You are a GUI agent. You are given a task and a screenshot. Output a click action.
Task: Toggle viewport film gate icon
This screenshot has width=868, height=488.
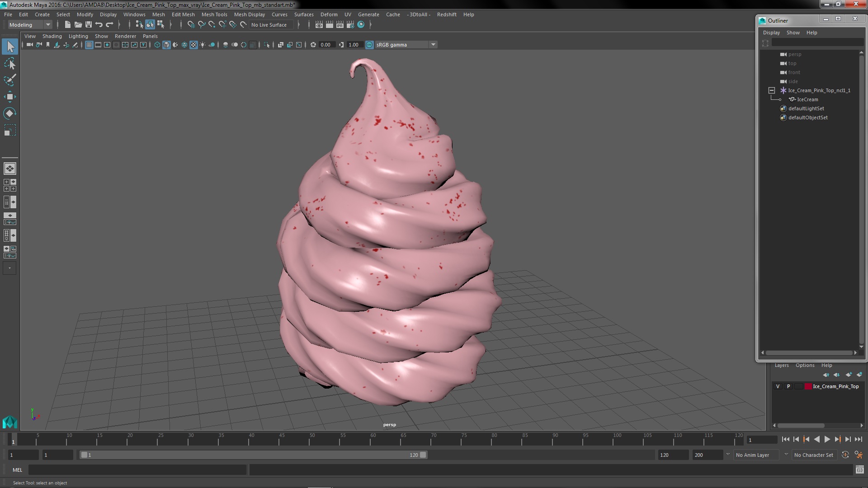pos(98,45)
